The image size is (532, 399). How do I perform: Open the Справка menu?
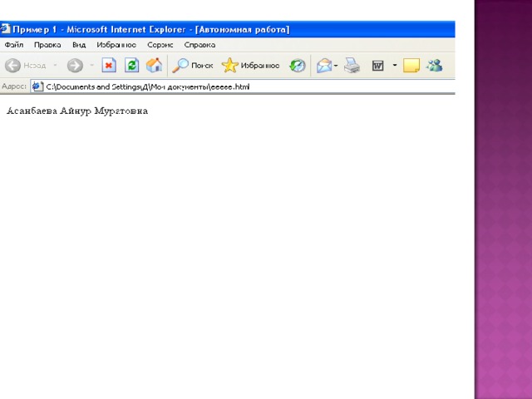[x=199, y=45]
